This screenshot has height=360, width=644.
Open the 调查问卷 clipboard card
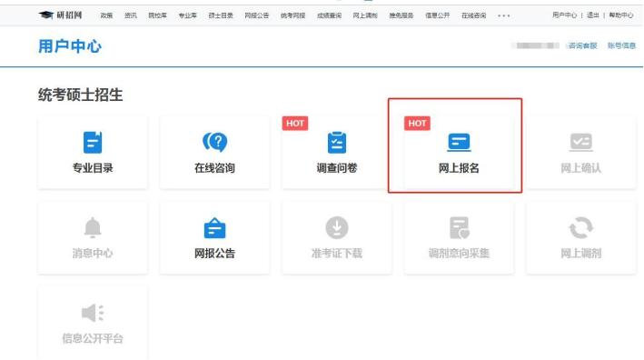coord(336,153)
